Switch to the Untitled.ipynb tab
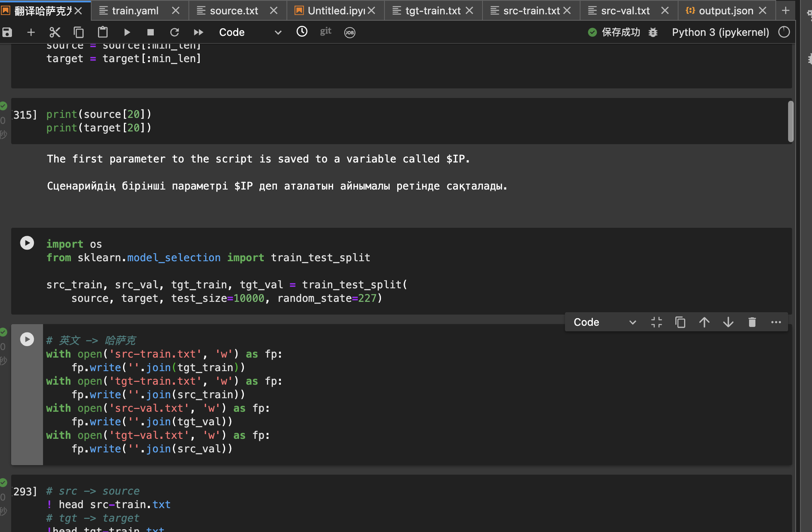This screenshot has width=812, height=532. [336, 10]
